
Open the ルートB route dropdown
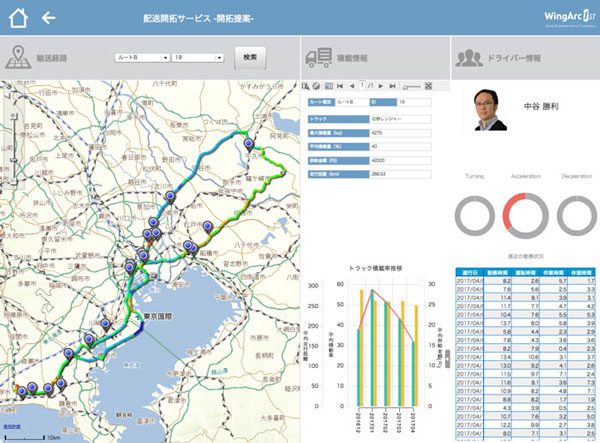pos(141,58)
